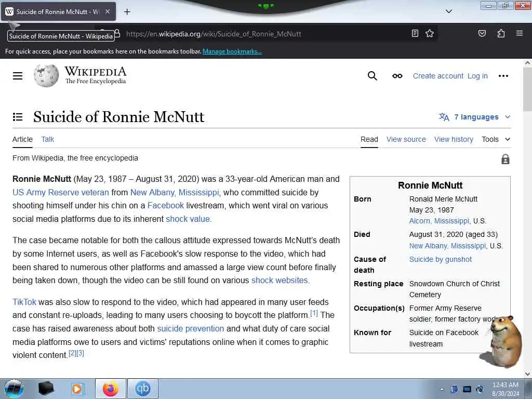Open a new browser tab
Screen dimensions: 532x399
click(x=127, y=12)
